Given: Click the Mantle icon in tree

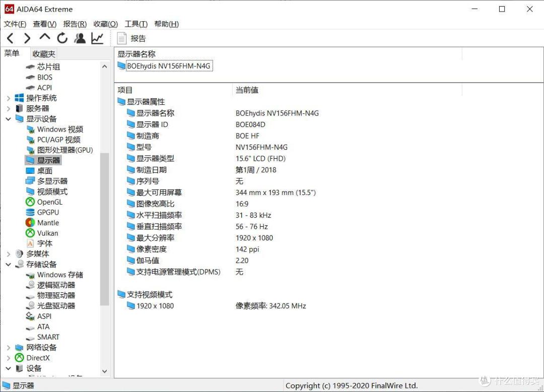Looking at the screenshot, I should pyautogui.click(x=30, y=223).
